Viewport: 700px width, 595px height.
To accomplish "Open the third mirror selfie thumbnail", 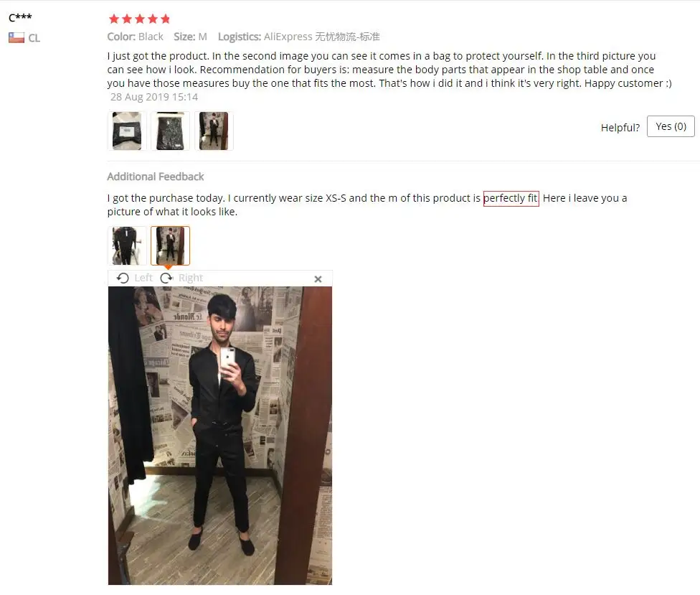I will point(214,131).
